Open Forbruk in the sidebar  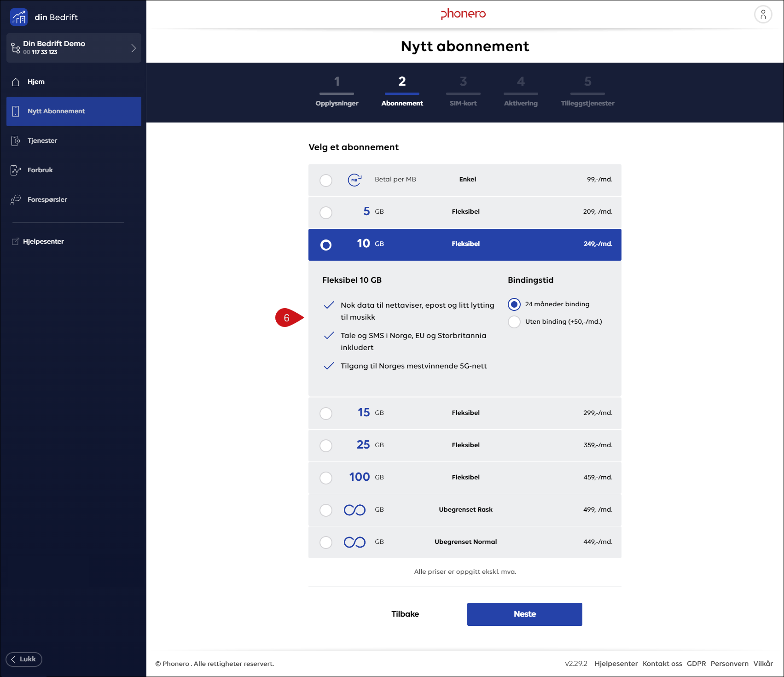pos(74,170)
